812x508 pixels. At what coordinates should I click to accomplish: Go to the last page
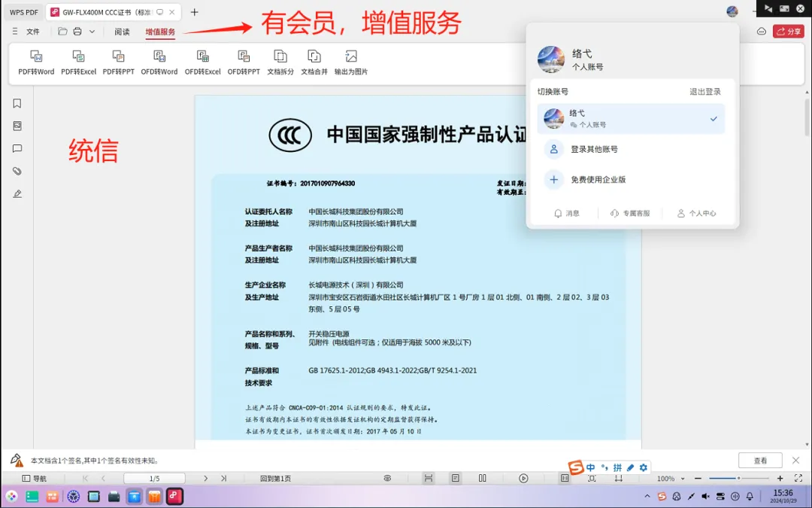(x=224, y=479)
